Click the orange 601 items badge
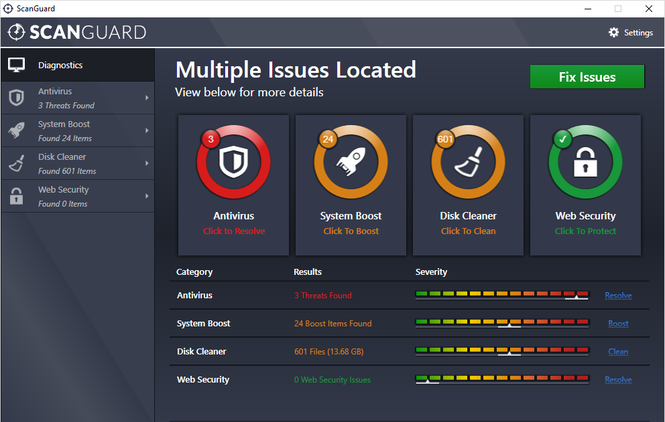This screenshot has width=665, height=422. [445, 139]
